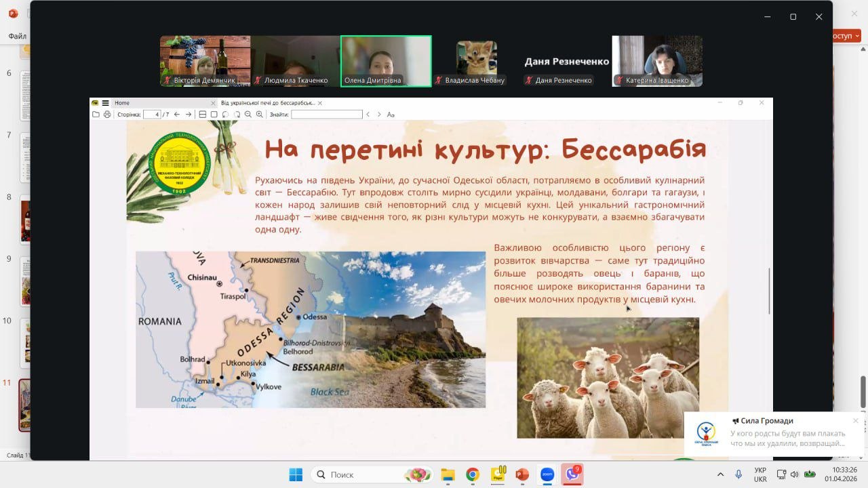Screen dimensions: 868x488
Task: Zoom out of the PDF document
Action: [x=248, y=115]
